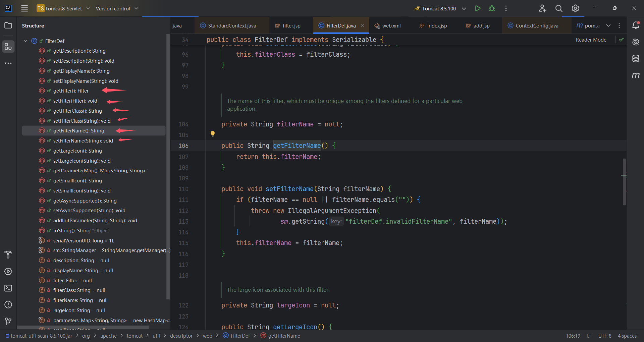Open 4 spaces indent settings

(627, 336)
